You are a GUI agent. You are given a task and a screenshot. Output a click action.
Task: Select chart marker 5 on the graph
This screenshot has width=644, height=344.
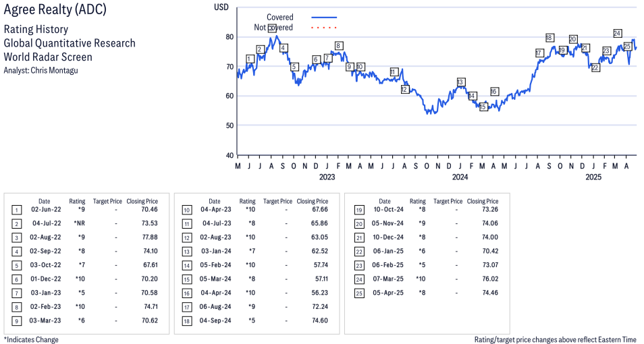point(294,67)
